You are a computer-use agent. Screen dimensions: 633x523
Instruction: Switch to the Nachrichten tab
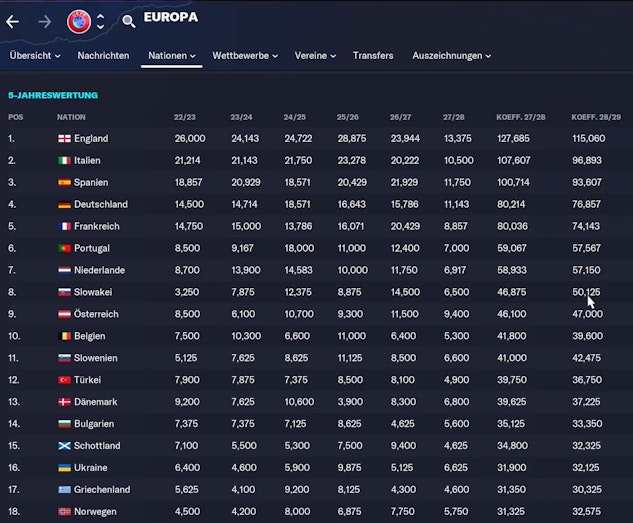pyautogui.click(x=103, y=56)
